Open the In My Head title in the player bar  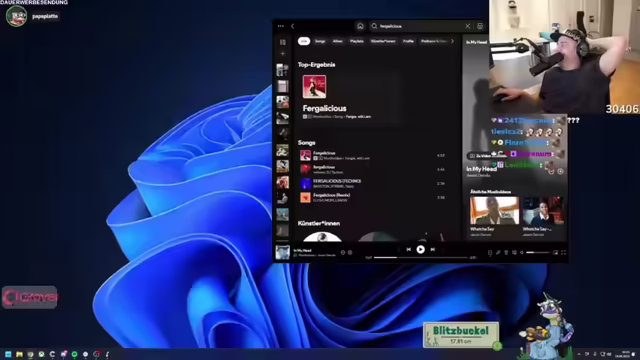(302, 250)
